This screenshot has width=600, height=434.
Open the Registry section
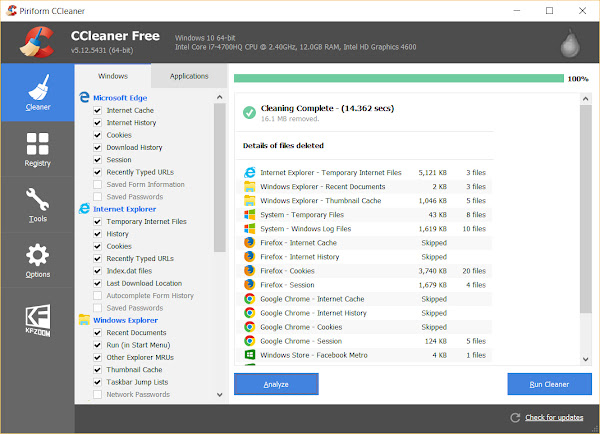pos(38,150)
